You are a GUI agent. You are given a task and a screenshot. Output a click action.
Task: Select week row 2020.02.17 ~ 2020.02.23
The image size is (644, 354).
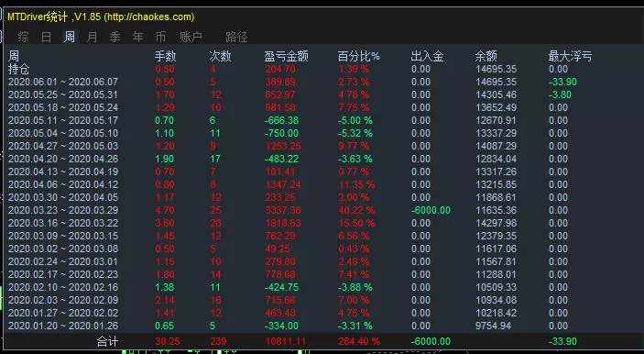point(63,274)
